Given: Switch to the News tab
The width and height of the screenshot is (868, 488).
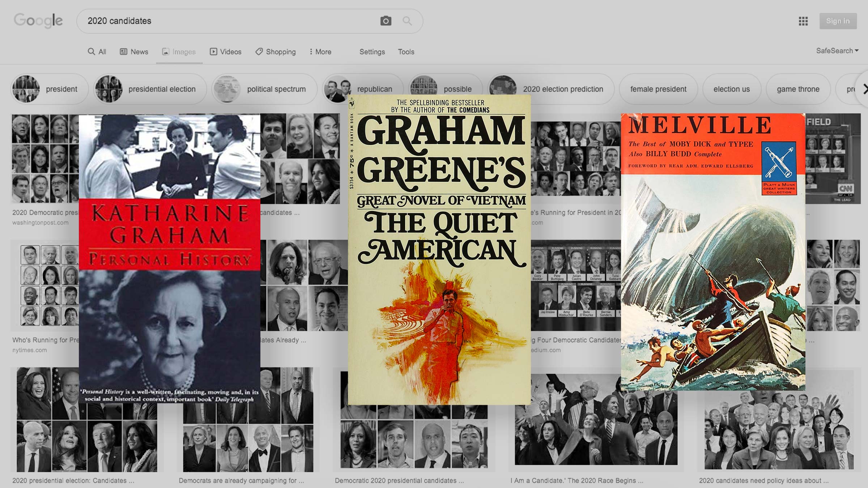Looking at the screenshot, I should [134, 52].
